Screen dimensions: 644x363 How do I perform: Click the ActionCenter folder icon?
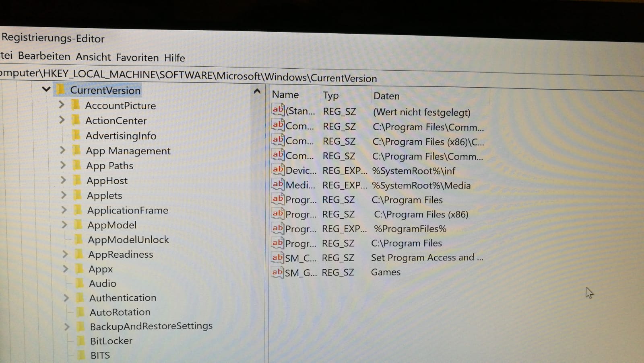76,120
